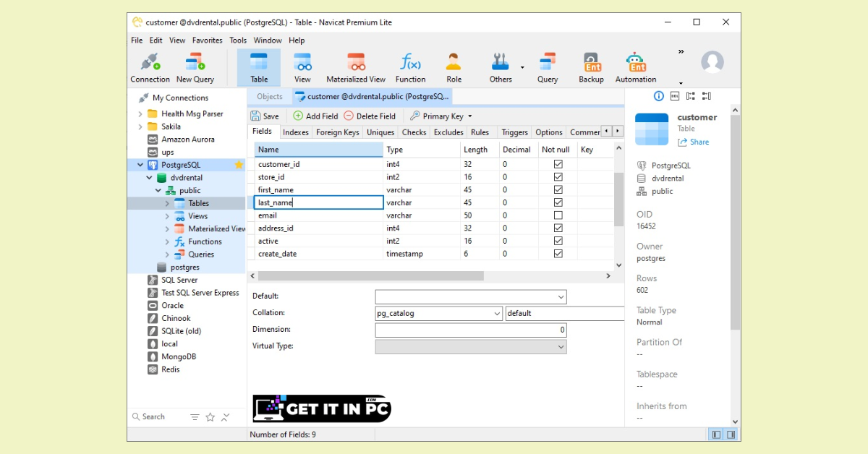Open the Favorites menu
The height and width of the screenshot is (454, 868).
coord(208,40)
